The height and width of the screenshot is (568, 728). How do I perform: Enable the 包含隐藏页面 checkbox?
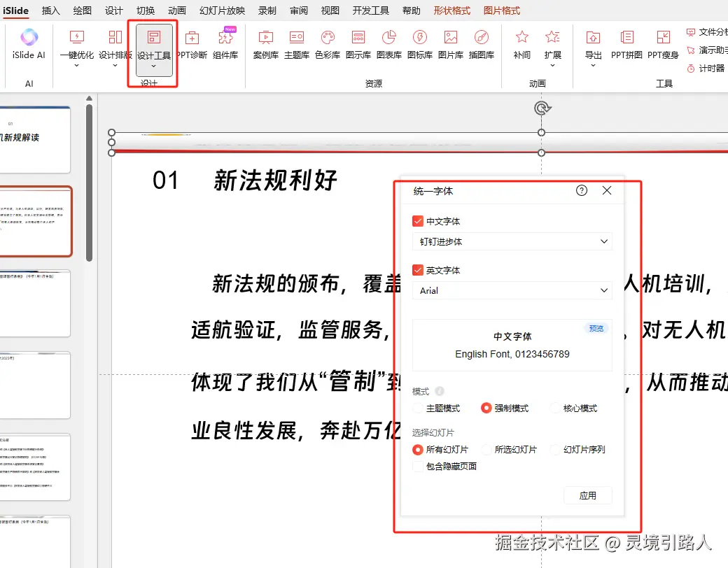tap(419, 466)
